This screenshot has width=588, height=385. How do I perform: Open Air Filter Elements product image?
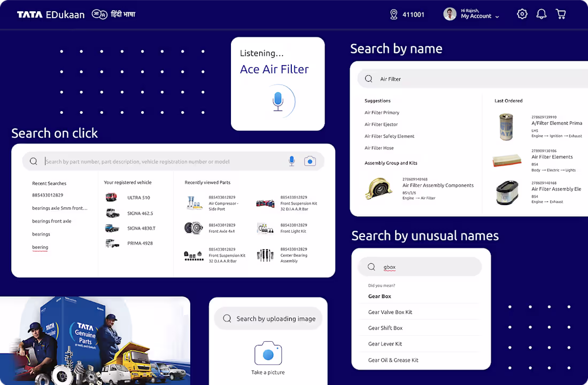pos(507,160)
